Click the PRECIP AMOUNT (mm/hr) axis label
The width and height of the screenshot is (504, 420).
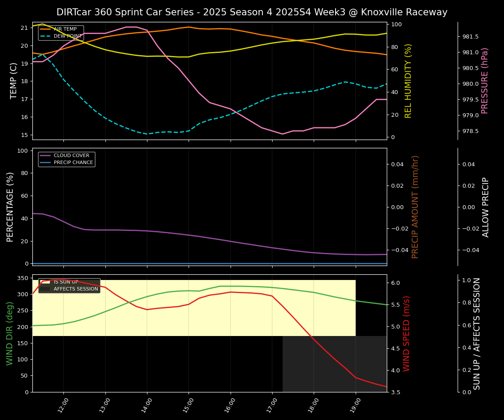click(x=415, y=206)
